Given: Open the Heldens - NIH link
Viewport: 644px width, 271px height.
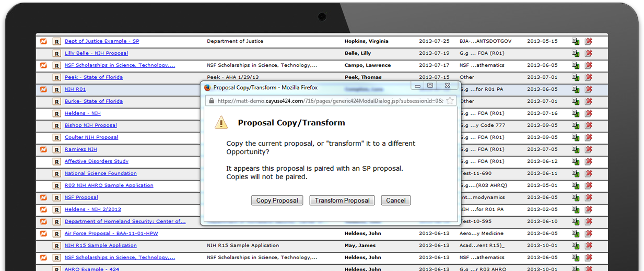Looking at the screenshot, I should tap(83, 113).
